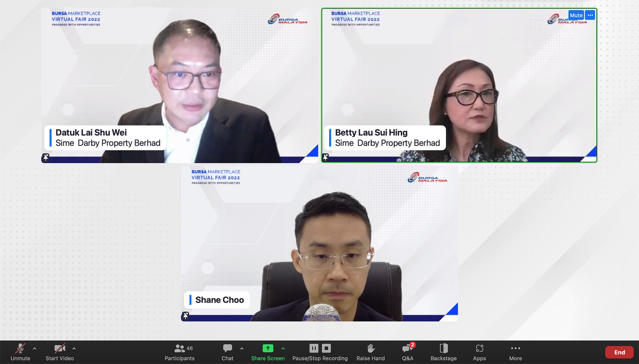Screen dimensions: 639x364
Task: Unmute the microphone
Action: 20,352
